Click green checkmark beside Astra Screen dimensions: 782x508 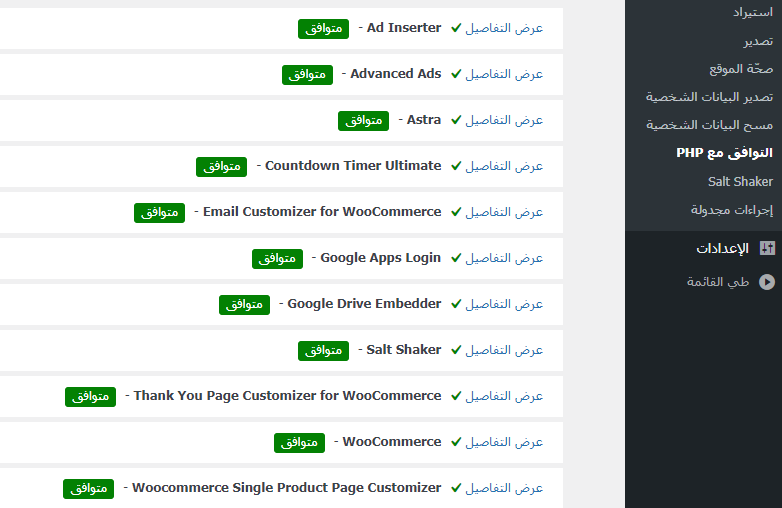(456, 120)
